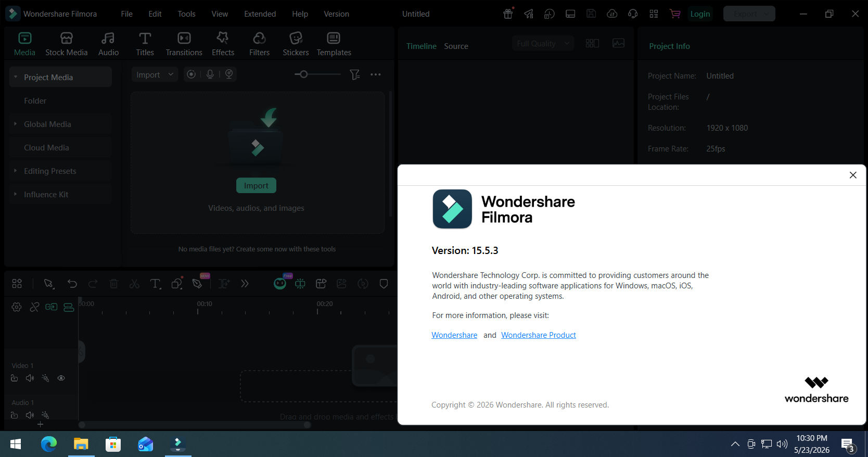Screen dimensions: 868x457
Task: Open the Edit menu
Action: pos(155,14)
